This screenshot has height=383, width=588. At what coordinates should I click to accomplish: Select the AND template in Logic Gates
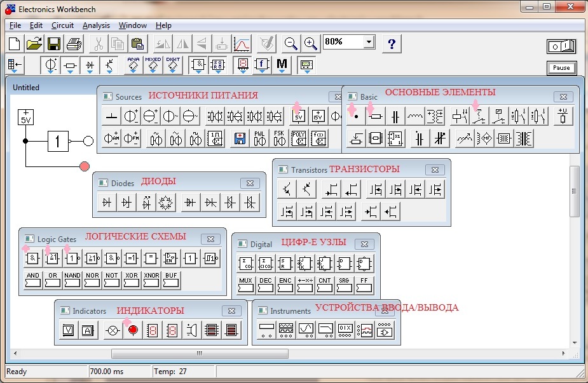tap(32, 280)
